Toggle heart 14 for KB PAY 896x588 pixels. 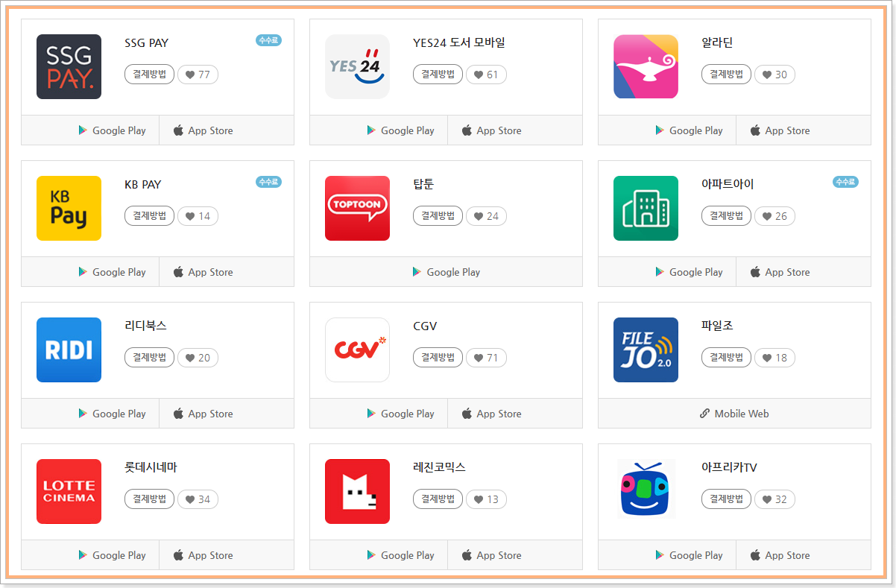198,216
